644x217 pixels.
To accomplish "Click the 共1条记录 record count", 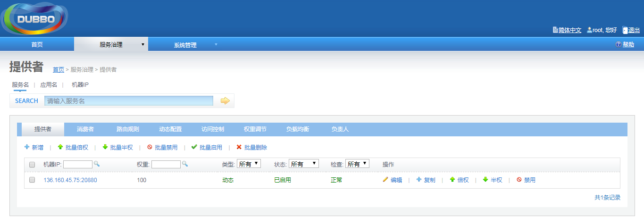I will (607, 198).
